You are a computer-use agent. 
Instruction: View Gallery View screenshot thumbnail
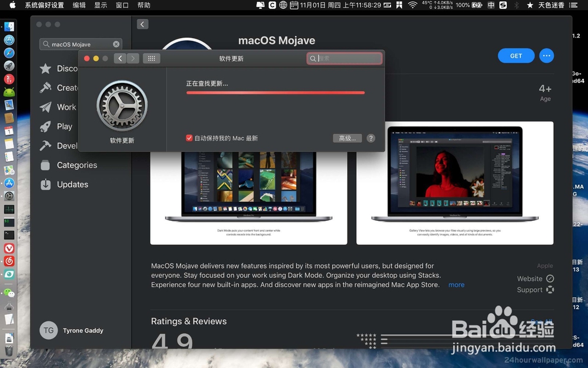pos(455,183)
